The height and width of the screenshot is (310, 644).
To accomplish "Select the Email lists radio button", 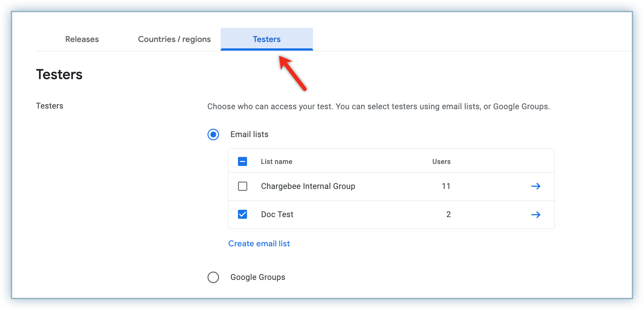I will [213, 135].
